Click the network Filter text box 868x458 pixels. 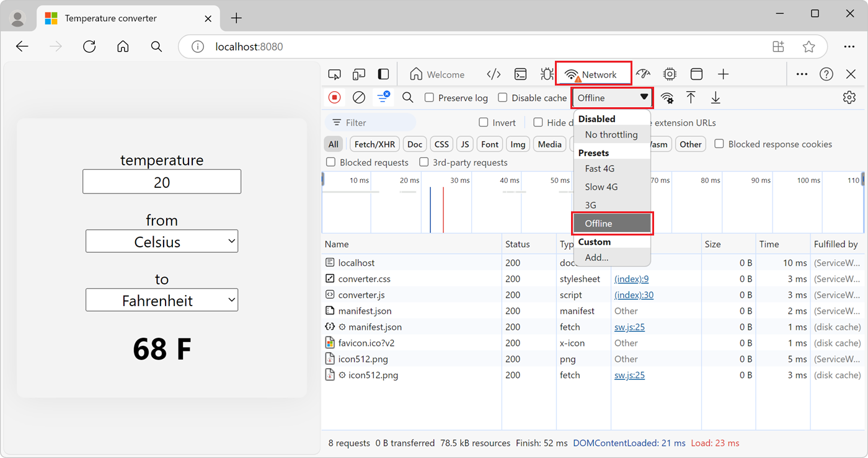[370, 123]
